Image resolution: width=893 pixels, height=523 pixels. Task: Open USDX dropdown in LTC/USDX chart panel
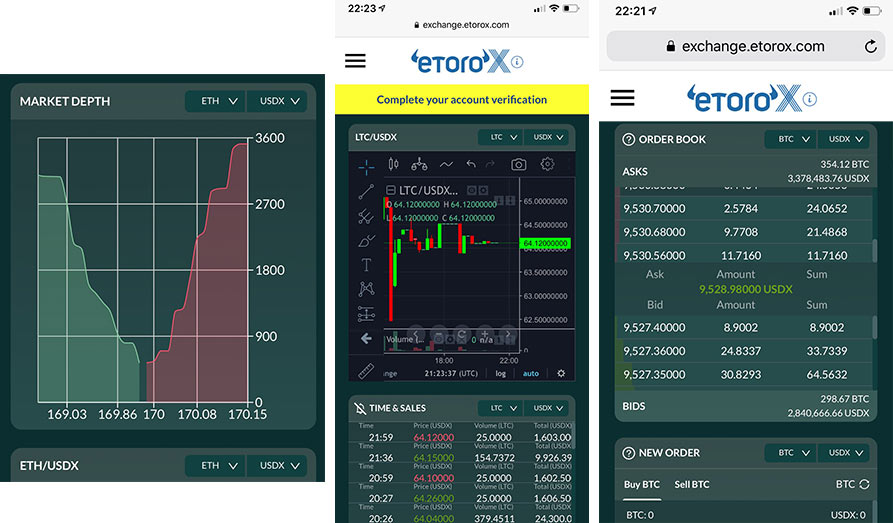(546, 137)
